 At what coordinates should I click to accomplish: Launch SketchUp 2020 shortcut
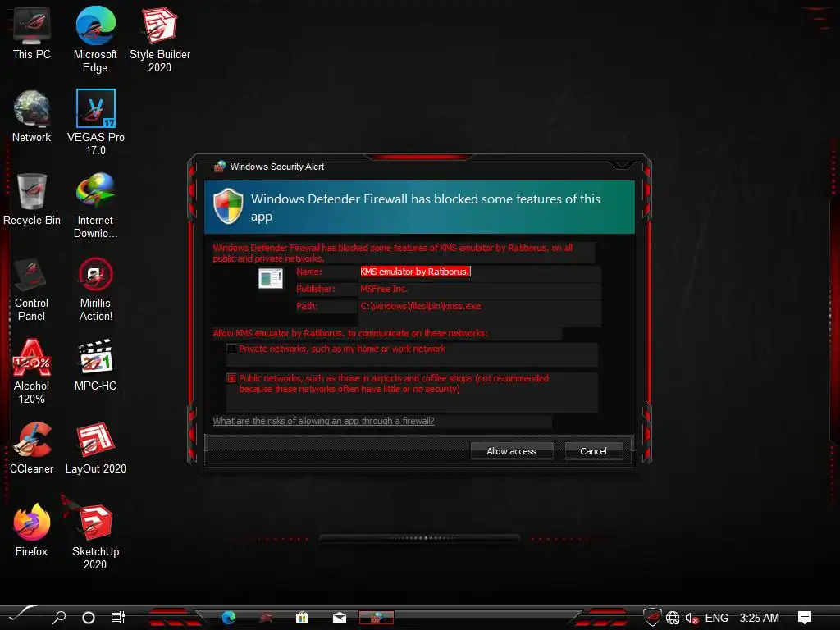(95, 536)
